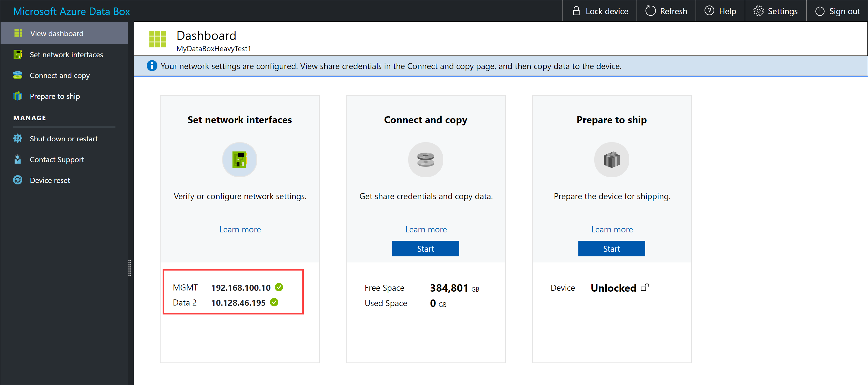Click Learn more under Set network interfaces

click(240, 229)
